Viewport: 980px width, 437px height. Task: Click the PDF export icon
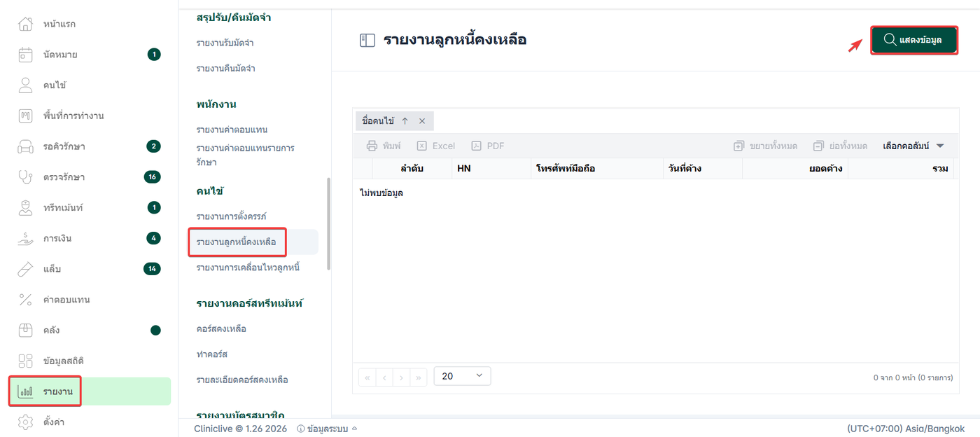pyautogui.click(x=476, y=146)
